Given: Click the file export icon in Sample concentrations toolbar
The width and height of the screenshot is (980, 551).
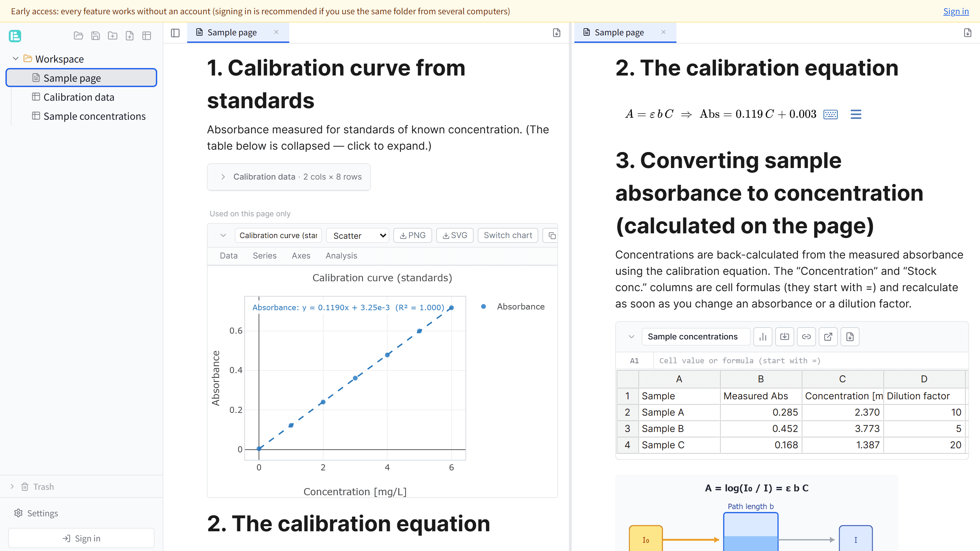Looking at the screenshot, I should pyautogui.click(x=850, y=336).
